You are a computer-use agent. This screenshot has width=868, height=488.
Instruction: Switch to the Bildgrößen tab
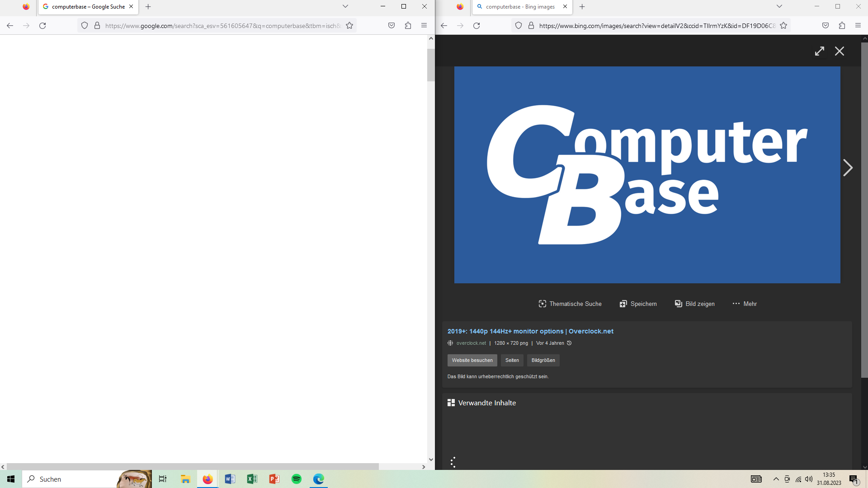[x=543, y=360]
